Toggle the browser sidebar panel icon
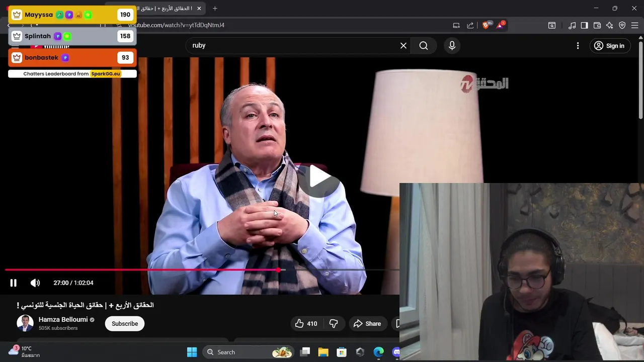This screenshot has width=644, height=362. (584, 25)
